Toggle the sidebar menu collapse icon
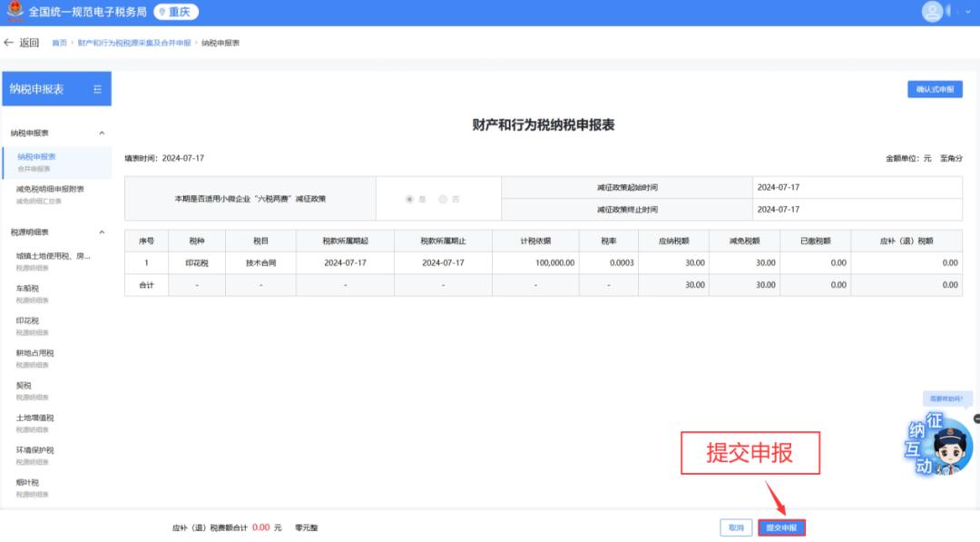980x542 pixels. [x=97, y=89]
